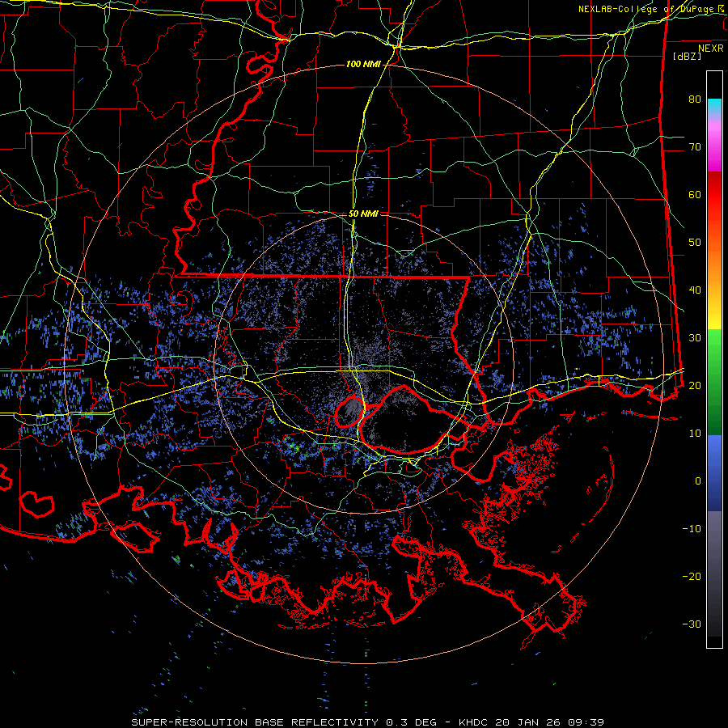Click the Super-Resolution Base Reflectivity caption

click(x=367, y=722)
